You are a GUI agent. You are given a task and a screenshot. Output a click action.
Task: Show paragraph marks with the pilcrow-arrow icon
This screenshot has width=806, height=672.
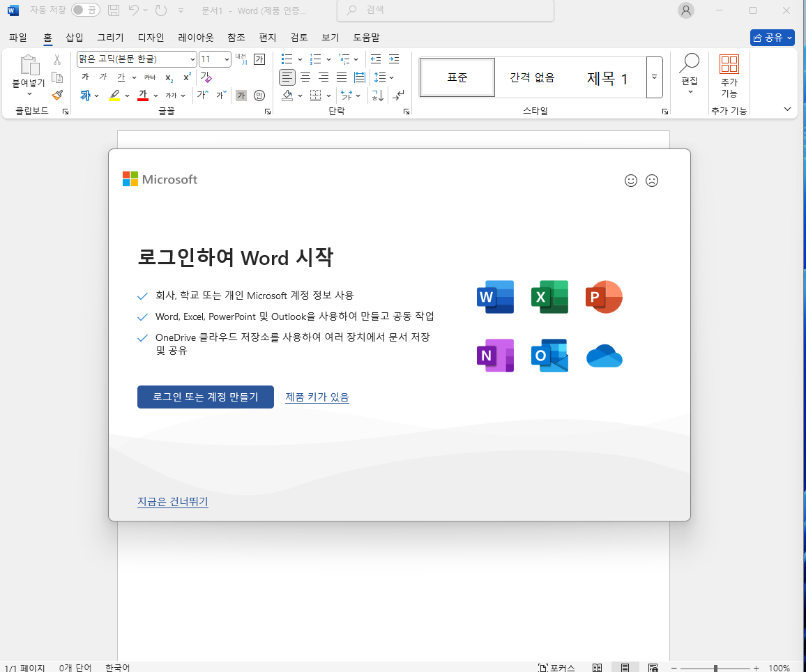pyautogui.click(x=398, y=95)
